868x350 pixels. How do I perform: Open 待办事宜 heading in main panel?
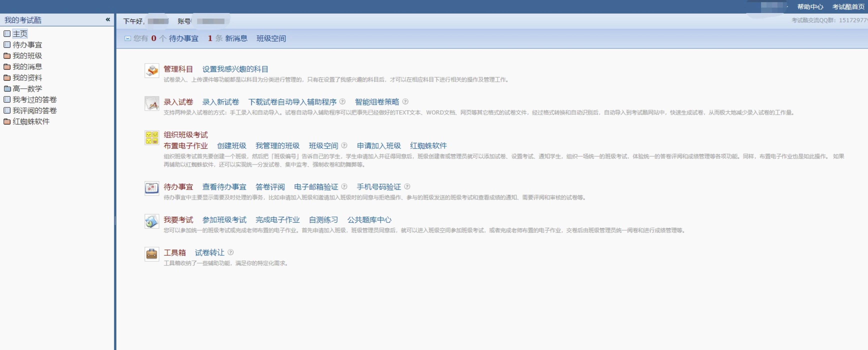click(x=178, y=187)
